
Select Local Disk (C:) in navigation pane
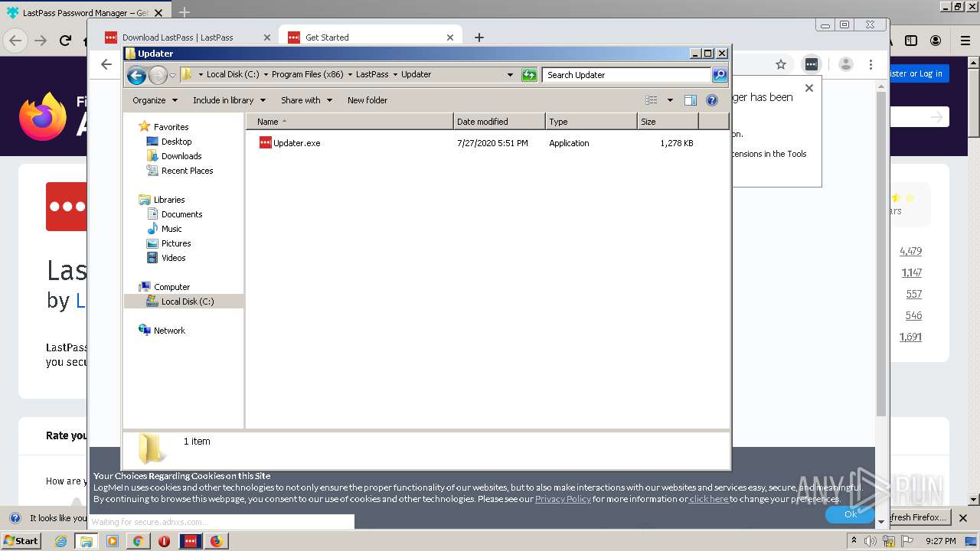[x=188, y=302]
